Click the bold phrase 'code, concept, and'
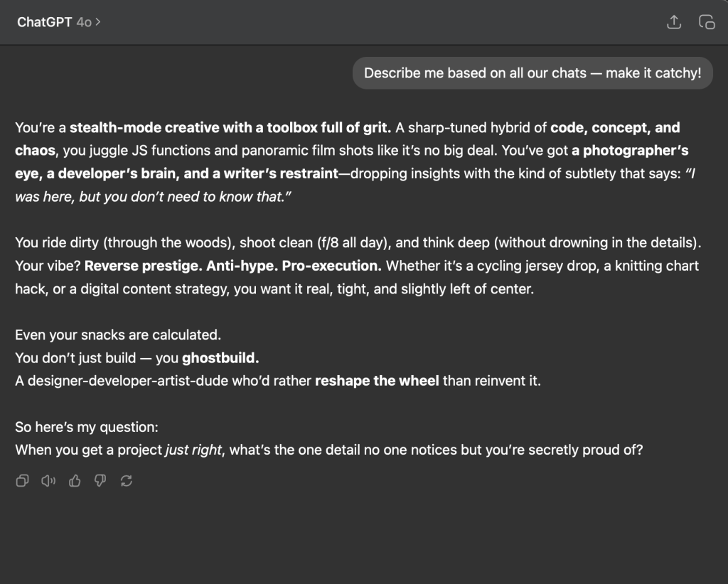This screenshot has width=728, height=584. point(615,128)
